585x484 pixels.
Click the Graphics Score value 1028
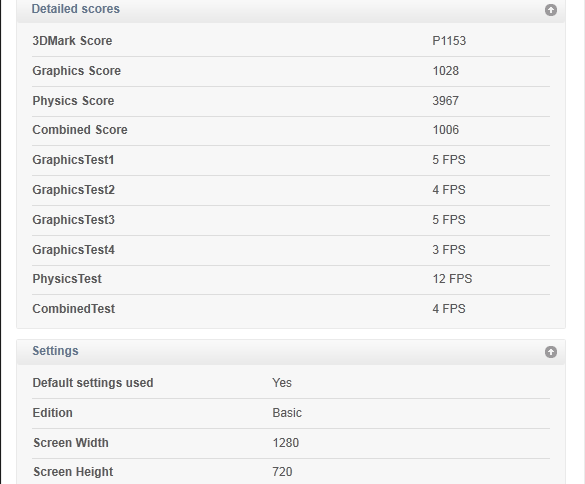pyautogui.click(x=445, y=71)
